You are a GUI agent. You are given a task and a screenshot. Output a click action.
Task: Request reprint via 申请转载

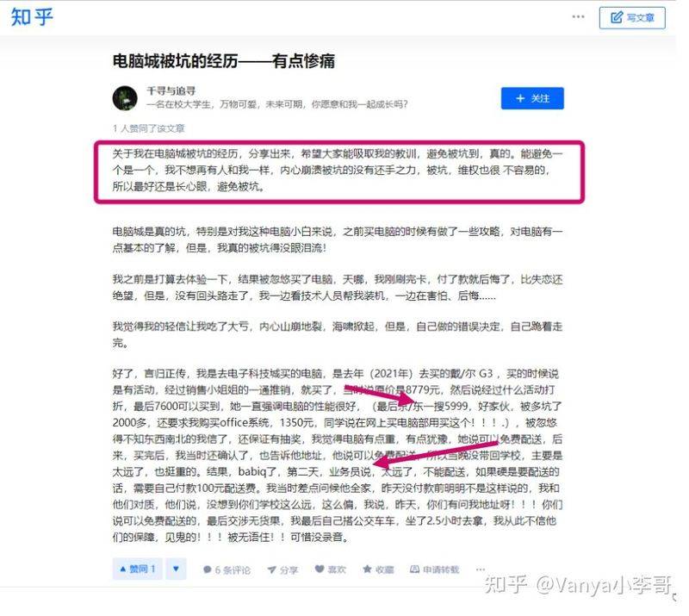tap(434, 569)
